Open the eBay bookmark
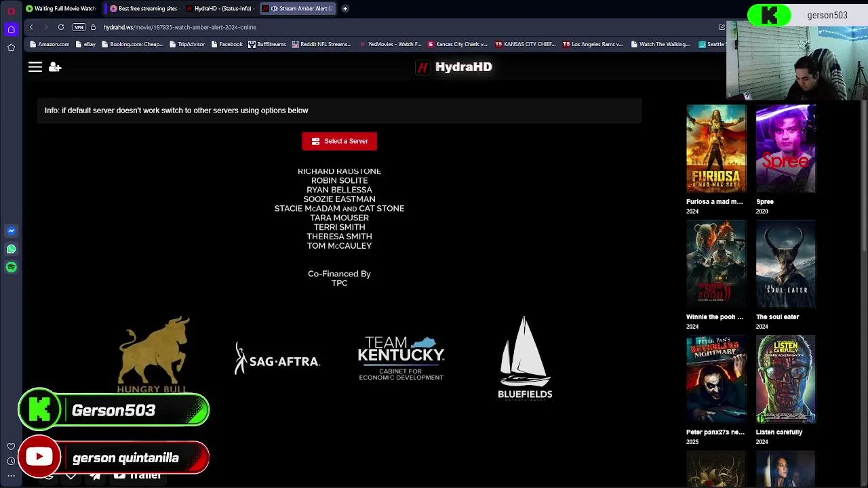 [85, 44]
